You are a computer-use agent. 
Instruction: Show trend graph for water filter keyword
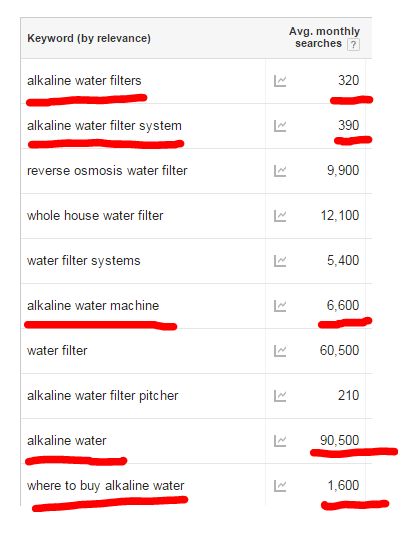pyautogui.click(x=280, y=351)
